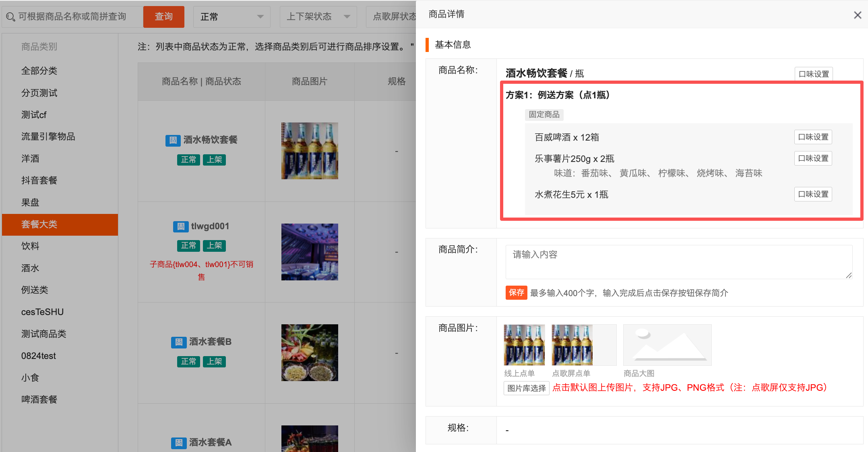Toggle the 上架 status tag of 酒水畅饮套餐
Screen dimensions: 868x452
[214, 160]
